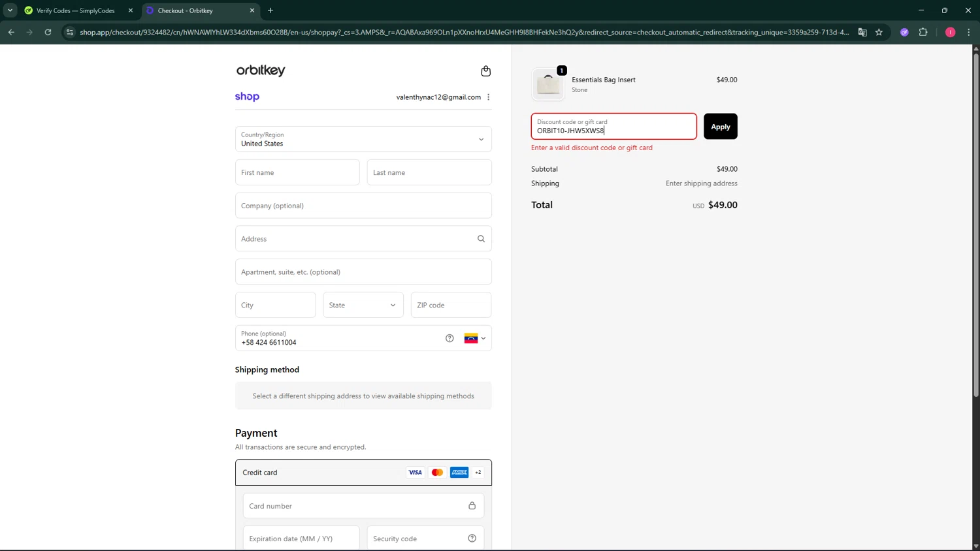Expand the Country/Region dropdown
980x551 pixels.
click(x=363, y=139)
